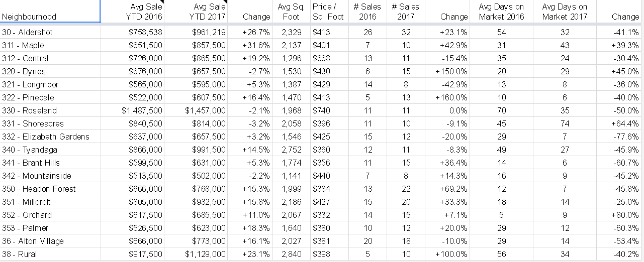Click the 74 days on market Shoreacres cell
644x262 pixels.
point(565,123)
